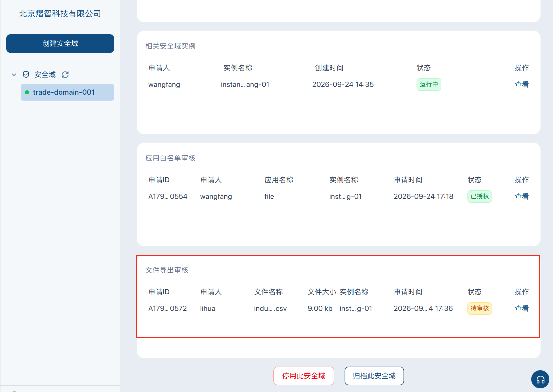Click the 创建安全域 button
This screenshot has width=553, height=392.
tap(60, 44)
